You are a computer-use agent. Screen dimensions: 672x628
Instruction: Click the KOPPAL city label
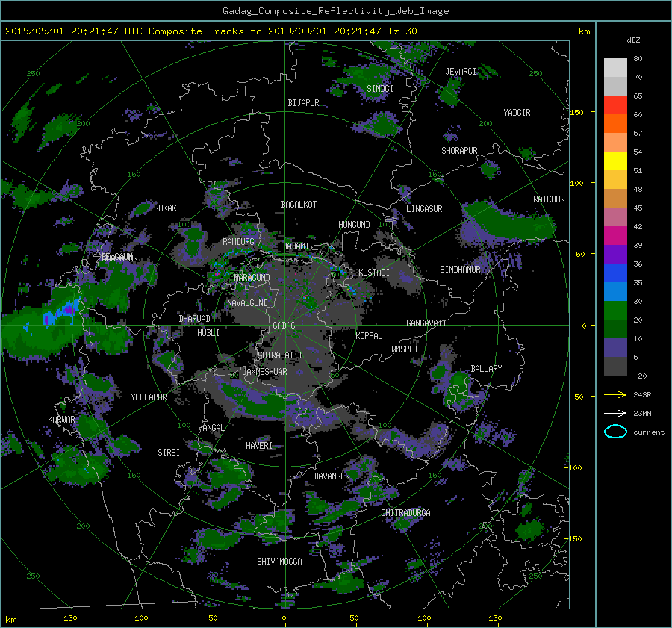(369, 336)
